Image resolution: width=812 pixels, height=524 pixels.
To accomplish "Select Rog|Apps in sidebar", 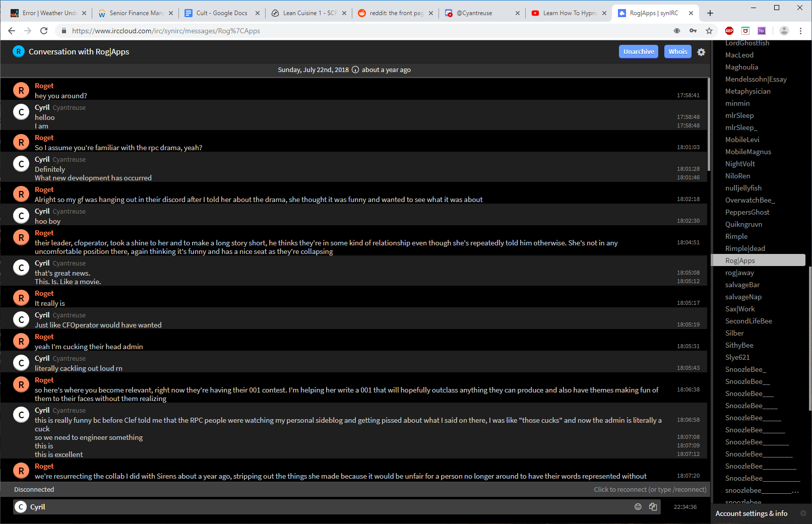I will tap(758, 260).
